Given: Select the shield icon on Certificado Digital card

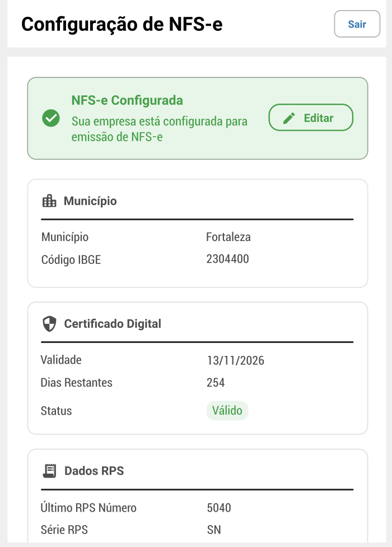Looking at the screenshot, I should pos(49,323).
